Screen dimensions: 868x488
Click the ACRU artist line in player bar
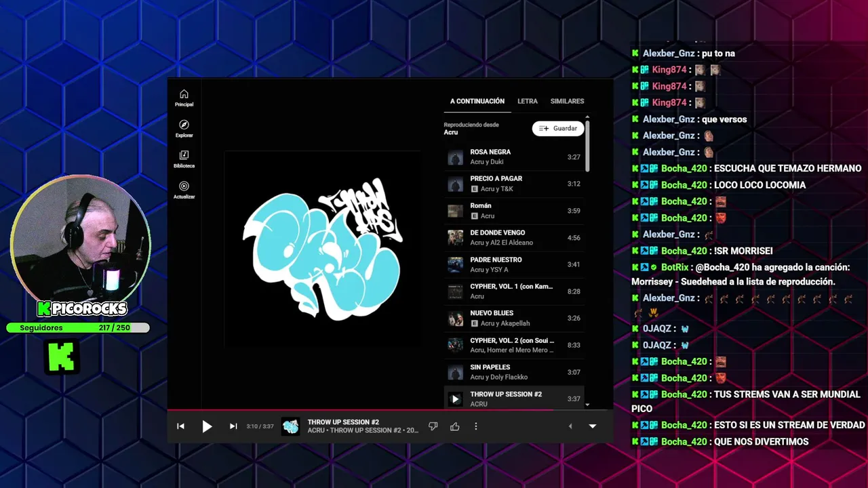(x=363, y=430)
